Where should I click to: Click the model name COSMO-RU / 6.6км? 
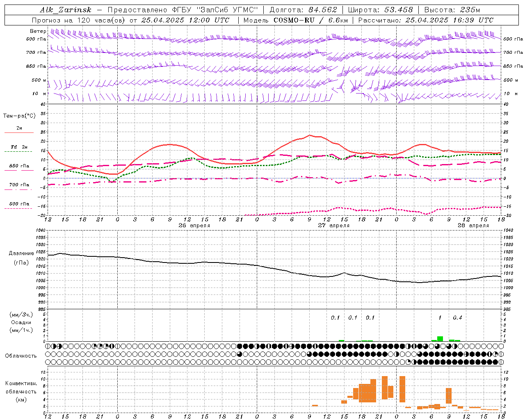(311, 20)
